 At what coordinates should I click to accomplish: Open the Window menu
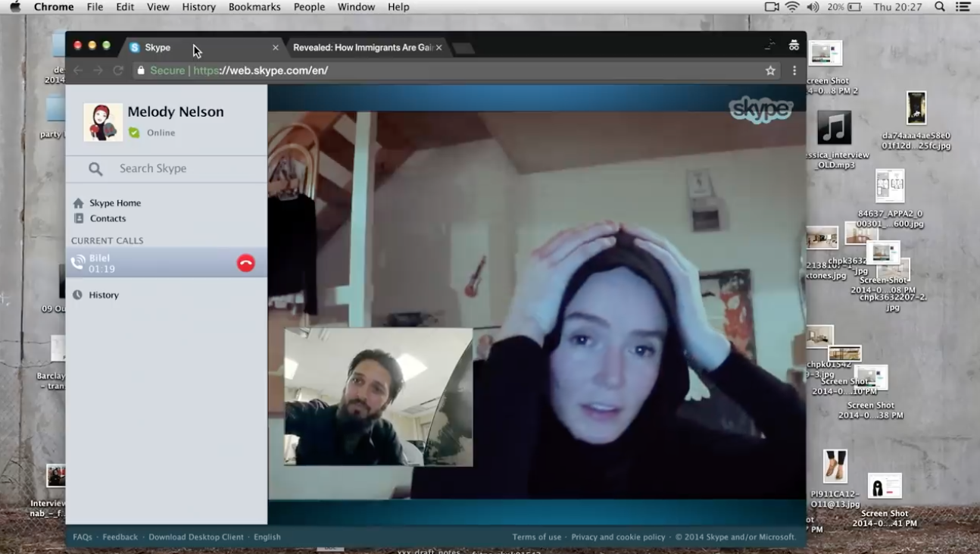pyautogui.click(x=356, y=7)
